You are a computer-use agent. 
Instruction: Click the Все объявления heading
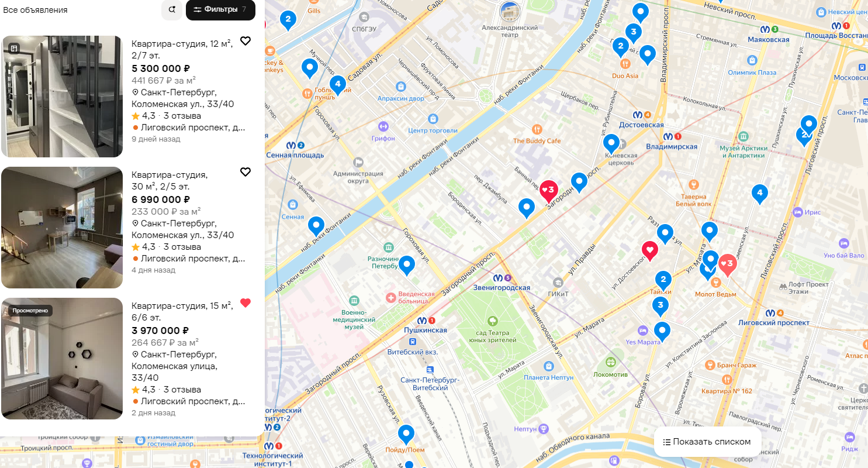pos(35,10)
